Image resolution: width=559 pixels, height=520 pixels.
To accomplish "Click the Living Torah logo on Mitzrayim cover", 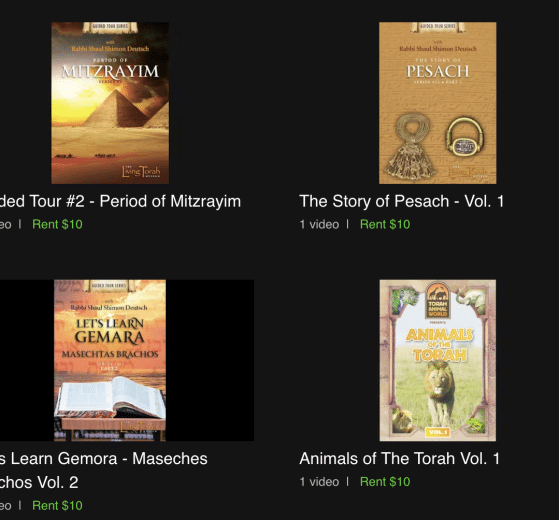I will (x=141, y=171).
